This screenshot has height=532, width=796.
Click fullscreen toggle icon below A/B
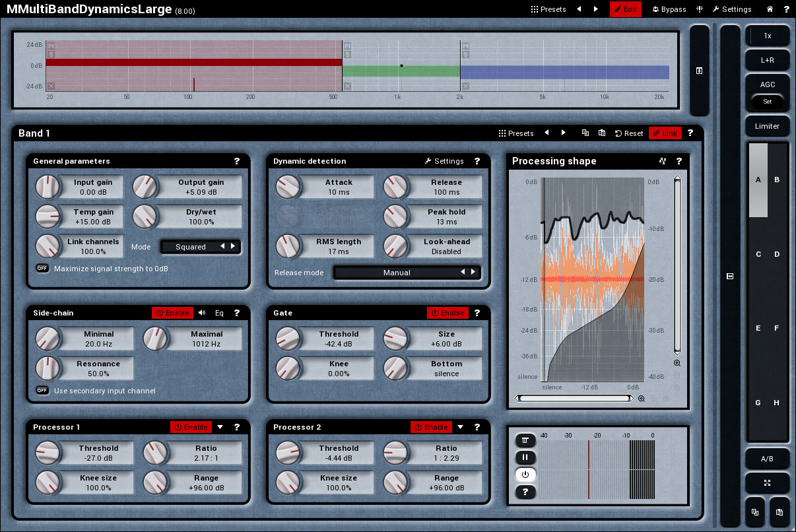(x=767, y=483)
